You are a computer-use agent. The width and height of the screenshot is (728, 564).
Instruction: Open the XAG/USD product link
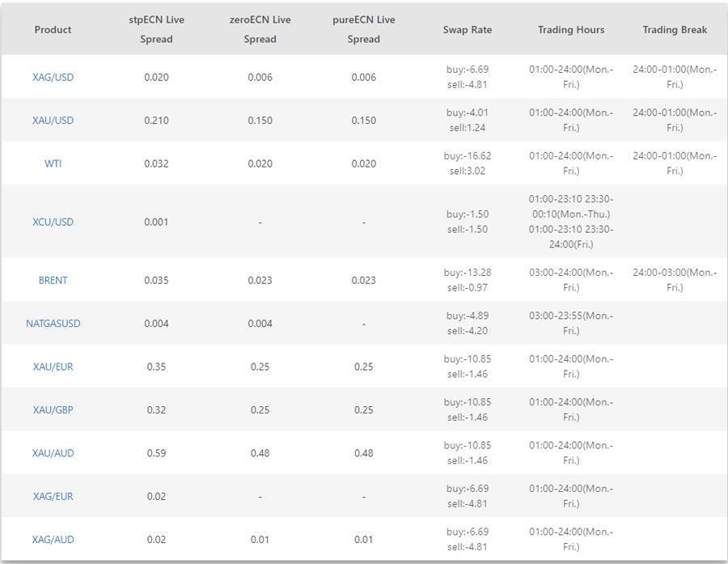(x=53, y=77)
